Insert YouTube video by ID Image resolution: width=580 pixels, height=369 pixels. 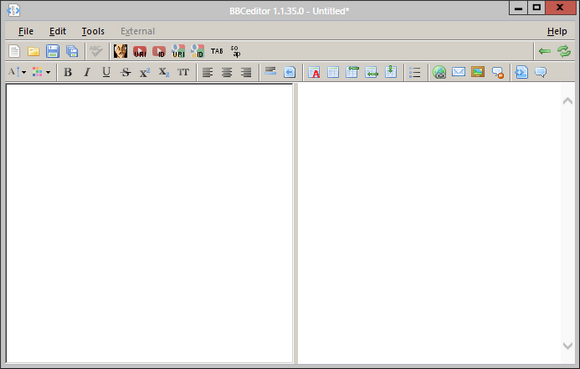coord(159,51)
